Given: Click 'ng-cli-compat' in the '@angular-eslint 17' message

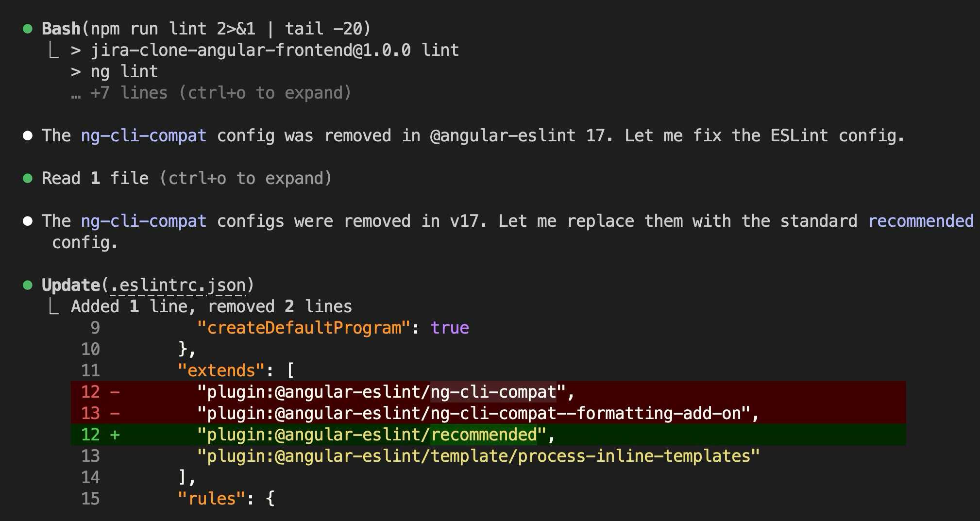Looking at the screenshot, I should pos(144,136).
